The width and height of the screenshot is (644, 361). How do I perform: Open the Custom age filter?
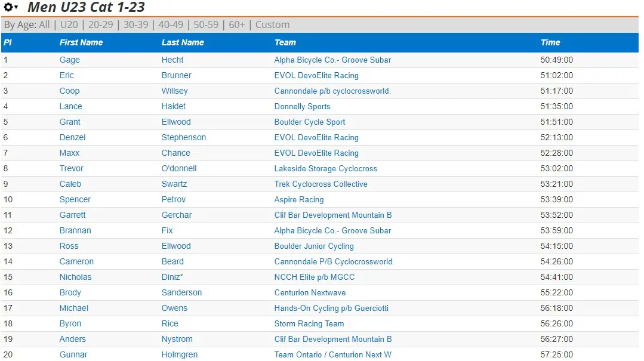click(272, 24)
